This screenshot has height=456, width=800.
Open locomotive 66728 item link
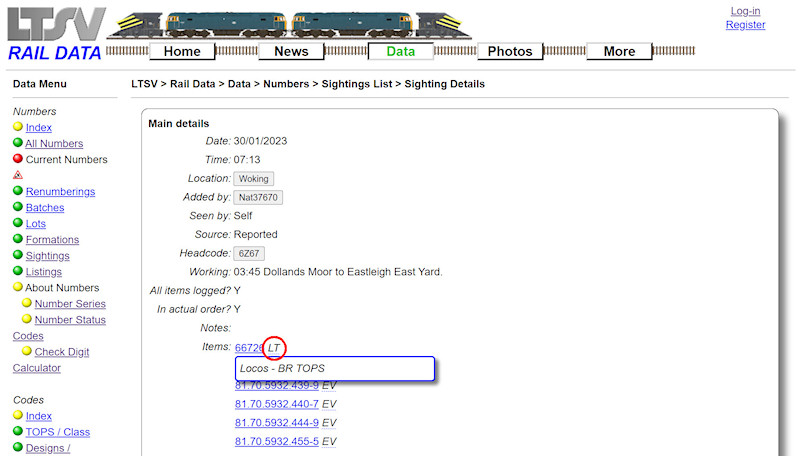click(x=249, y=348)
